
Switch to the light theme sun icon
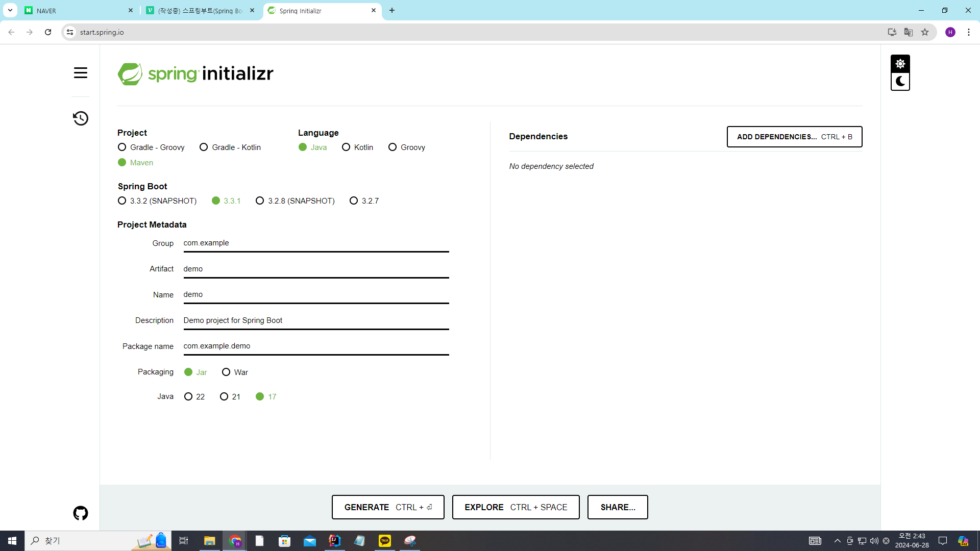(x=900, y=64)
